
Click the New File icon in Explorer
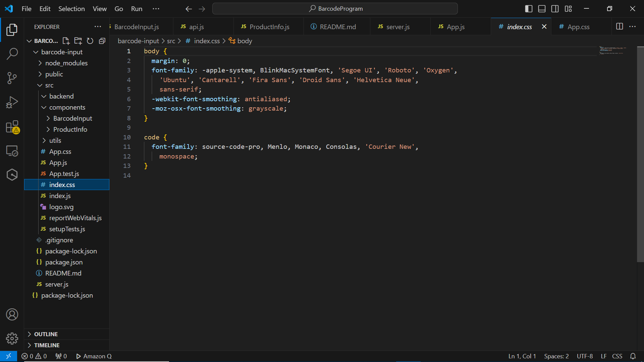click(x=66, y=41)
